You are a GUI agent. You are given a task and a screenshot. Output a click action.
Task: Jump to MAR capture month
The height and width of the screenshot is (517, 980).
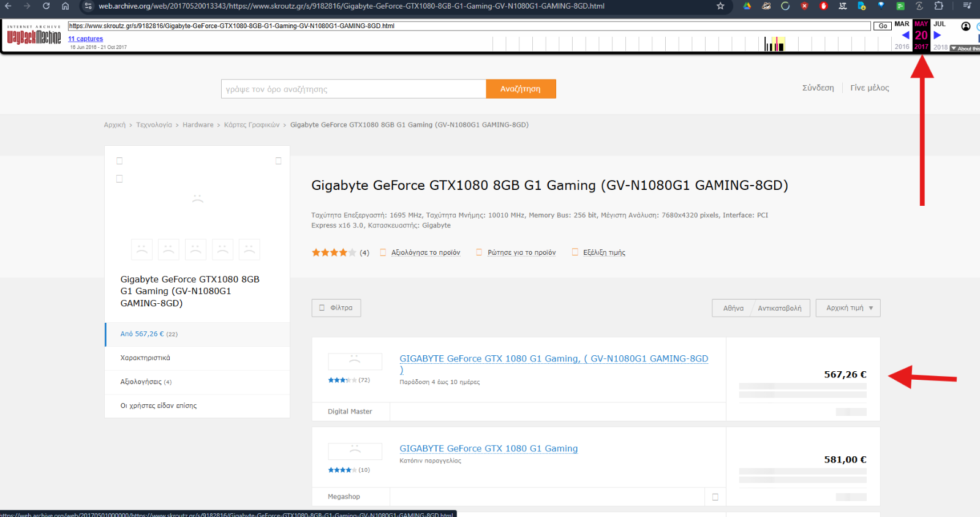tap(902, 24)
